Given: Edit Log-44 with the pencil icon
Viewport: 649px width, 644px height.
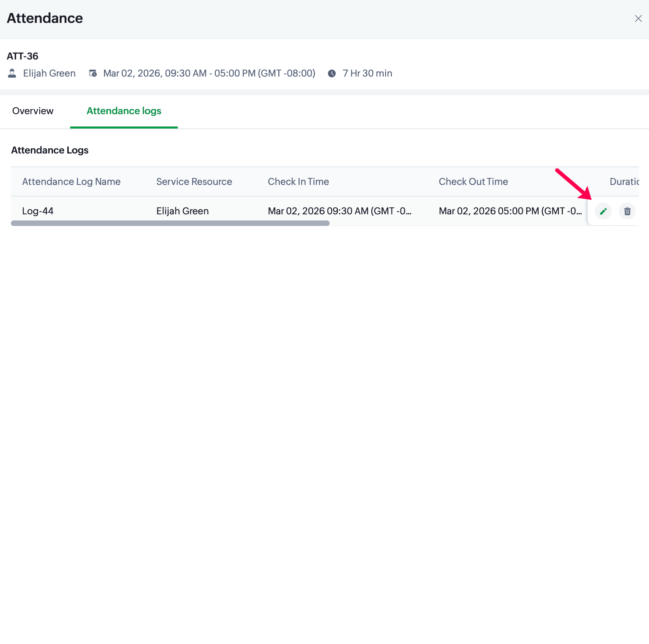Looking at the screenshot, I should 603,211.
